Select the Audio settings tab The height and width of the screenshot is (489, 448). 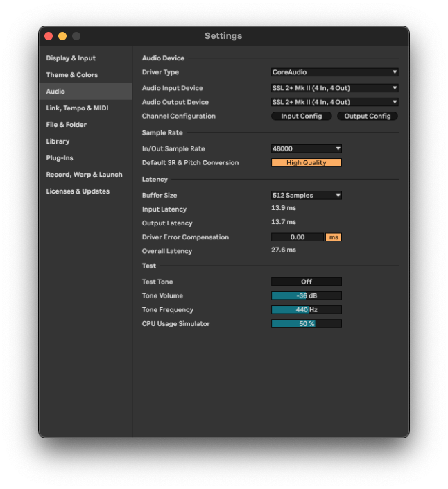[85, 92]
